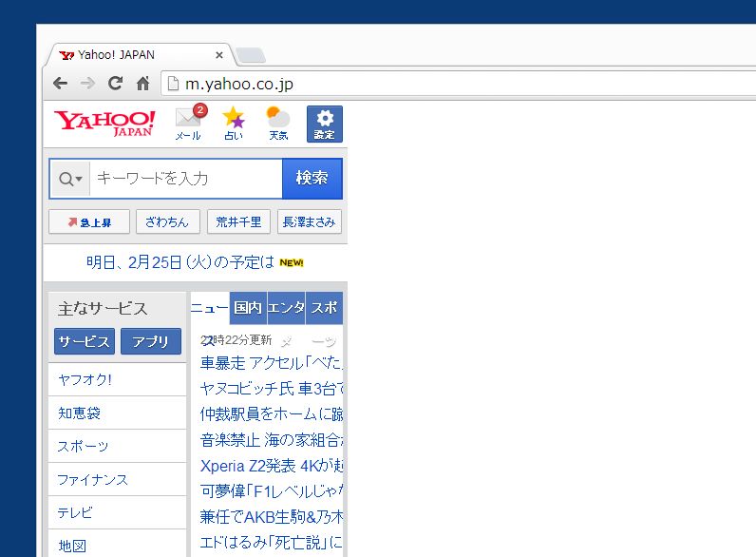Image resolution: width=756 pixels, height=557 pixels.
Task: Open the browser home icon
Action: click(142, 84)
